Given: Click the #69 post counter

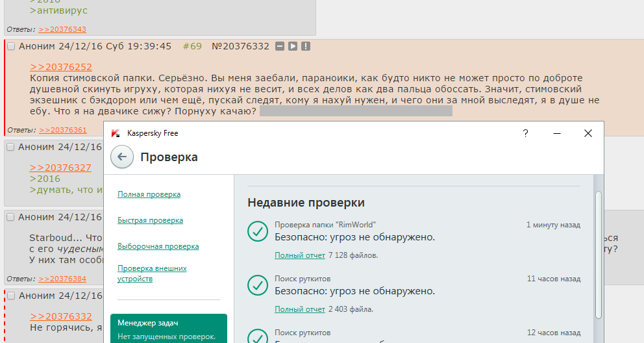Looking at the screenshot, I should click(192, 46).
